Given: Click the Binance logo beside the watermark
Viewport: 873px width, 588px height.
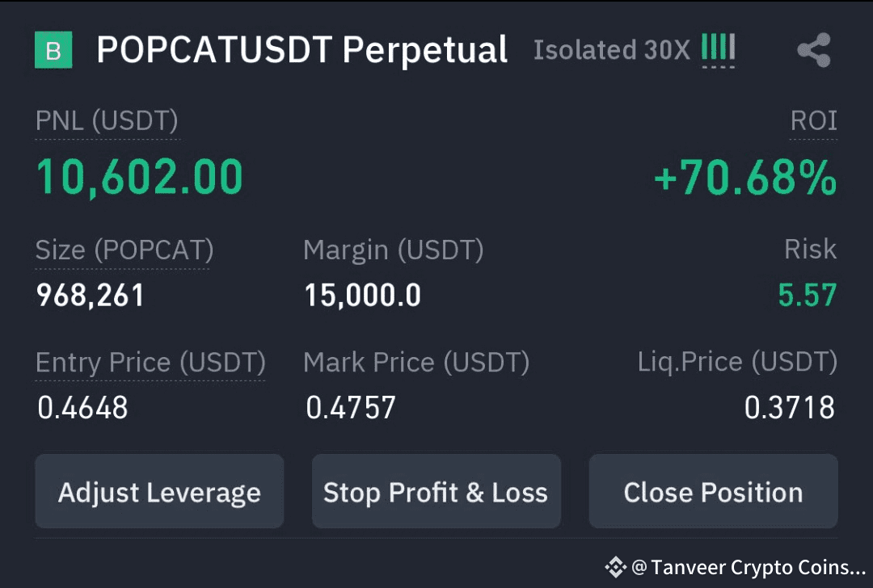Looking at the screenshot, I should tap(616, 568).
